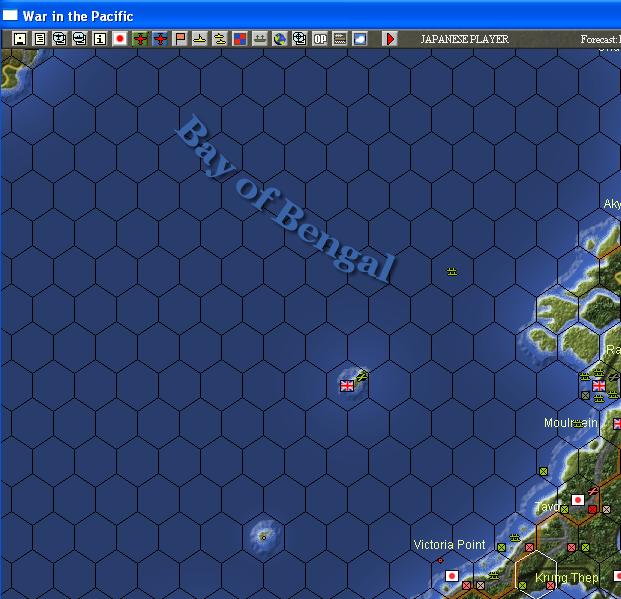Click the second head-shaped report icon
Viewport: 621px width, 599px height.
click(80, 39)
